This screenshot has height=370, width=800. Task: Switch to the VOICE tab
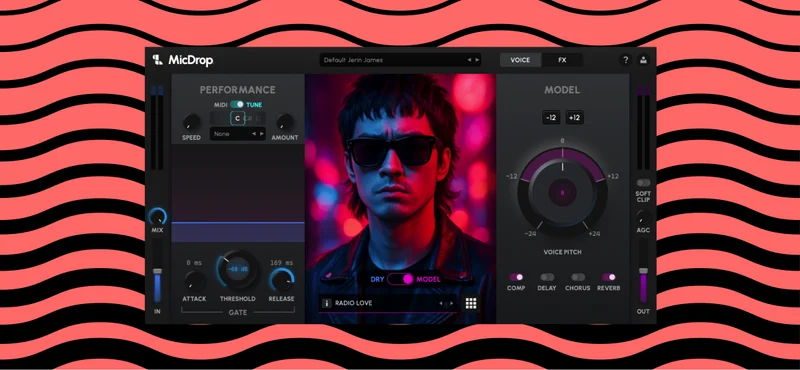click(x=520, y=60)
